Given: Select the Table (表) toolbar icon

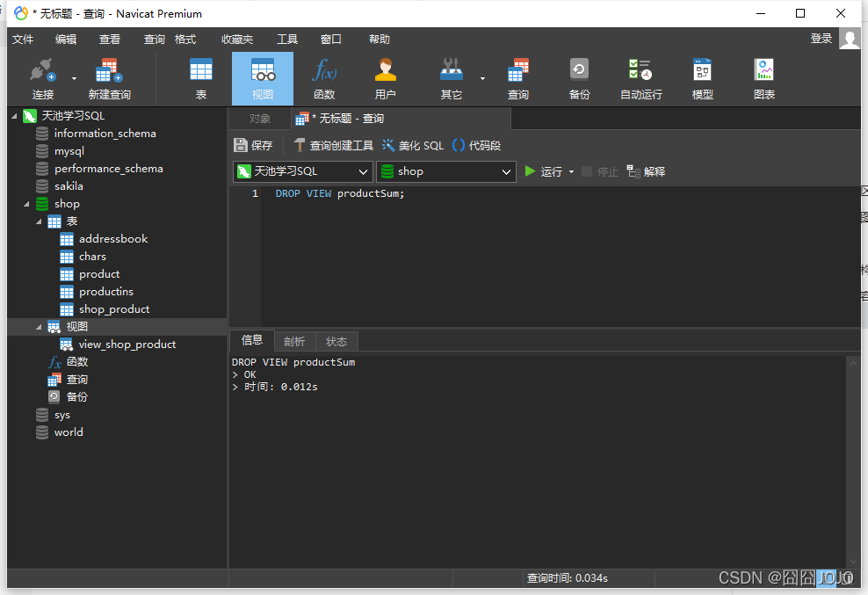Looking at the screenshot, I should pos(201,79).
